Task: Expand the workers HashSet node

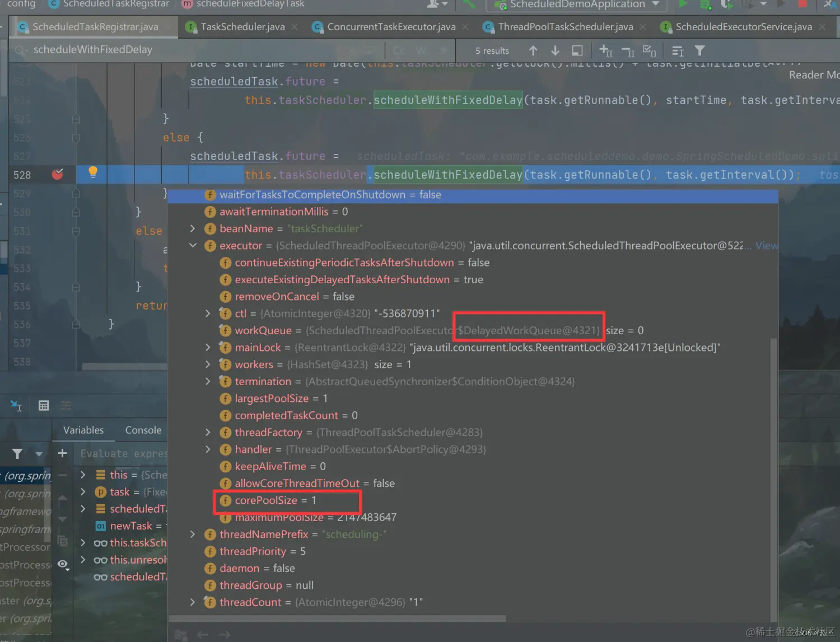Action: point(208,364)
